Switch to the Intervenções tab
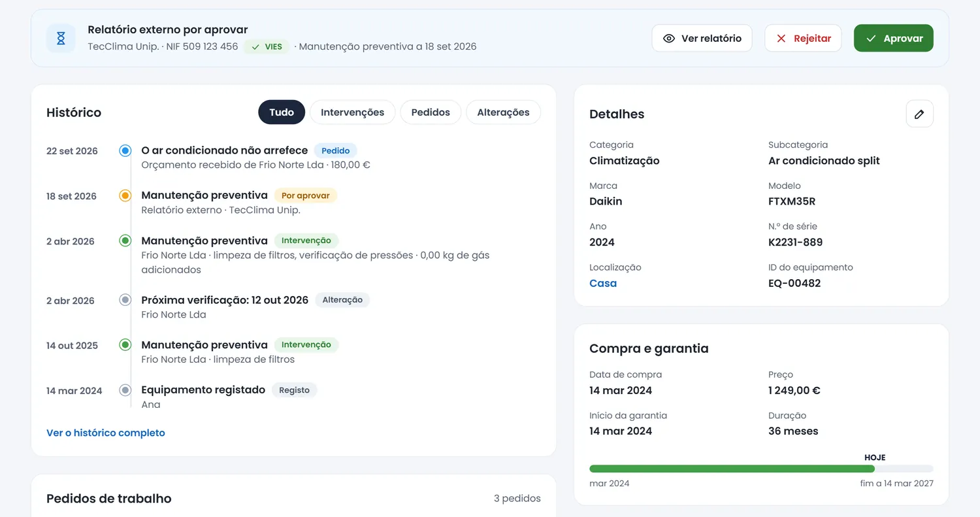 (x=353, y=112)
